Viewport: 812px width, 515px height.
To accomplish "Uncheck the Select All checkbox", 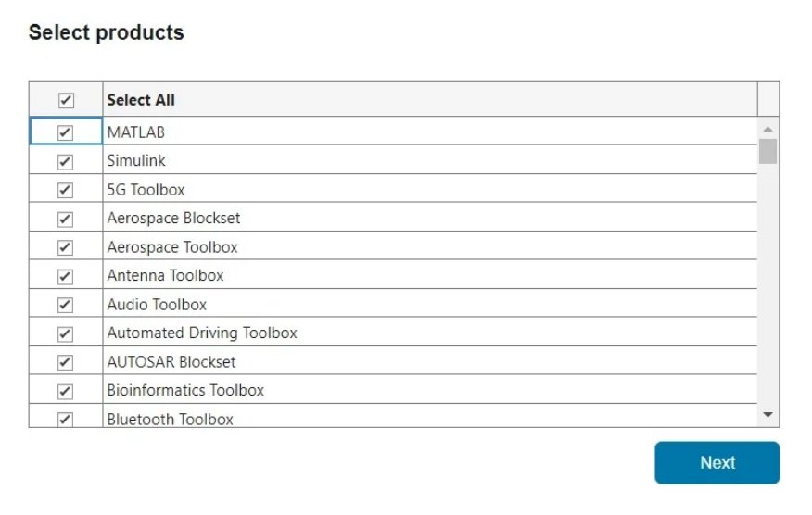I will (66, 100).
